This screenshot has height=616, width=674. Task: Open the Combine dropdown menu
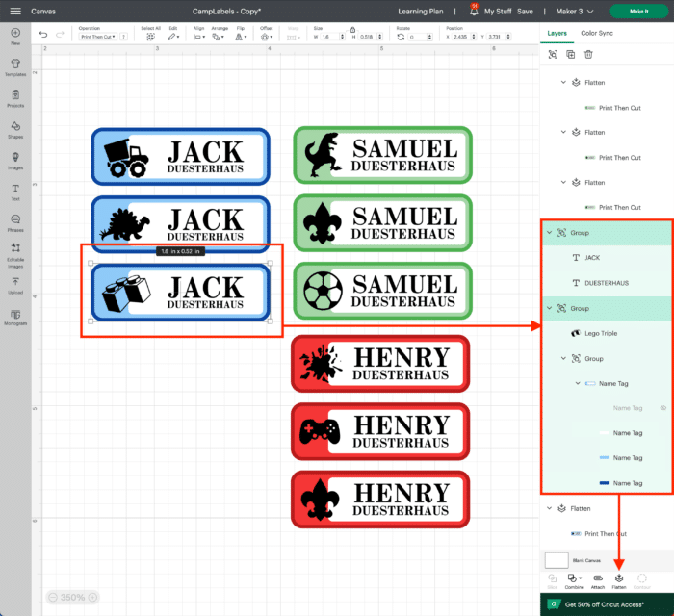[x=575, y=578]
